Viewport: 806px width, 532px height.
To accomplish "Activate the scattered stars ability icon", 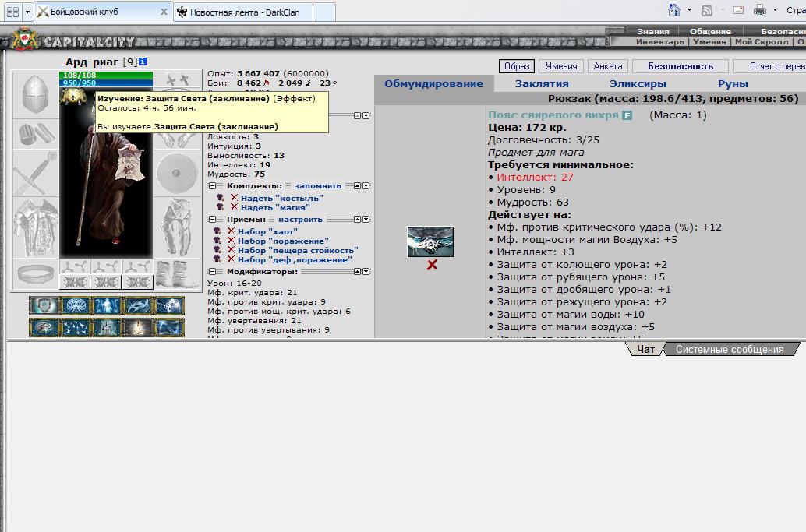I will pos(76,327).
